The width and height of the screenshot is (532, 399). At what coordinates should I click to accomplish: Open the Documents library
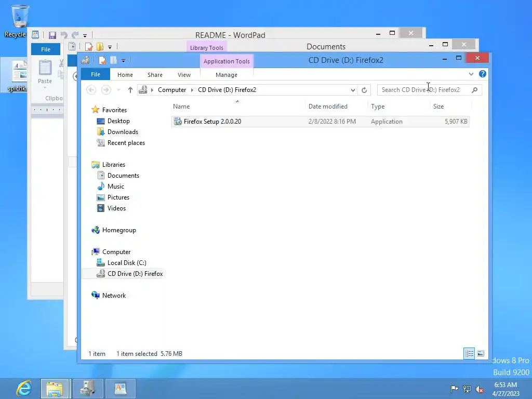coord(123,176)
